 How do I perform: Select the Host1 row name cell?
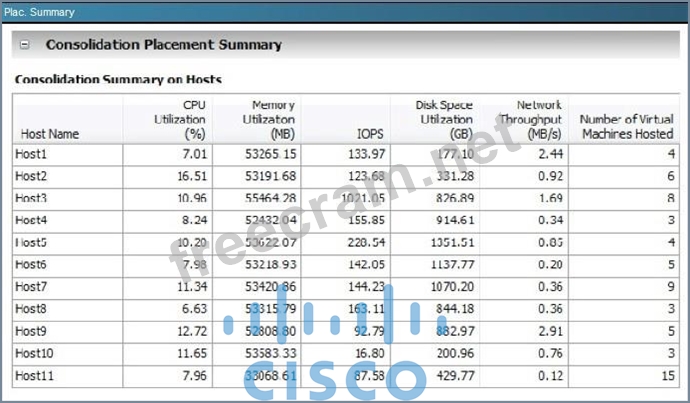click(32, 154)
